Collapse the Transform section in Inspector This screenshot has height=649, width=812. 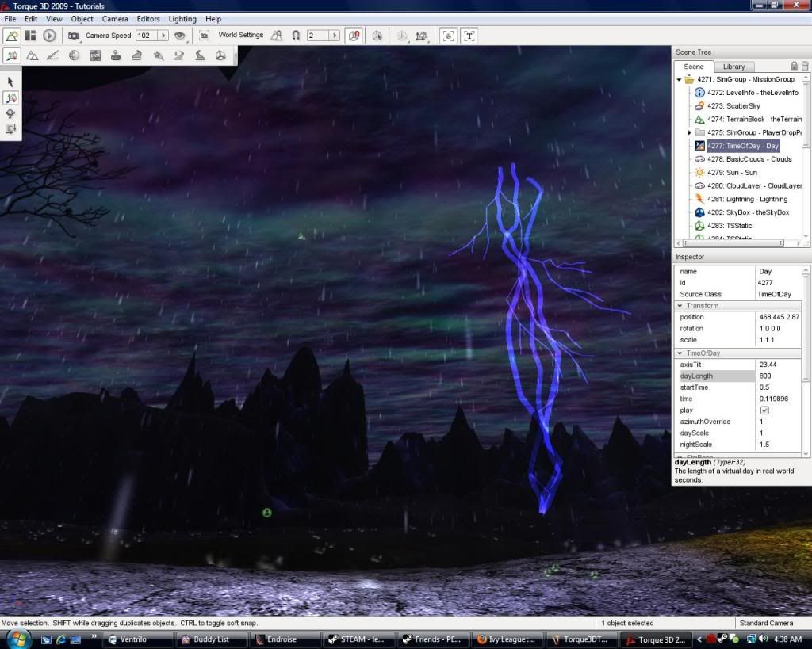click(x=680, y=306)
